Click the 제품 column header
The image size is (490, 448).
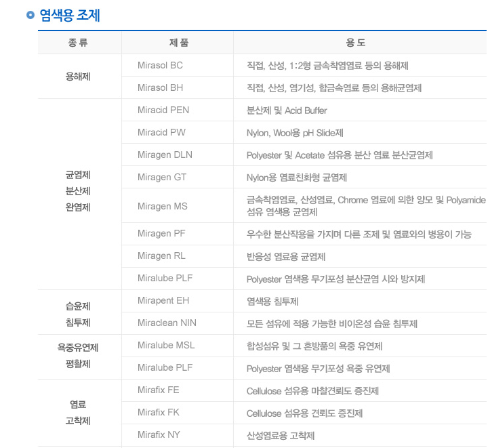pyautogui.click(x=178, y=43)
